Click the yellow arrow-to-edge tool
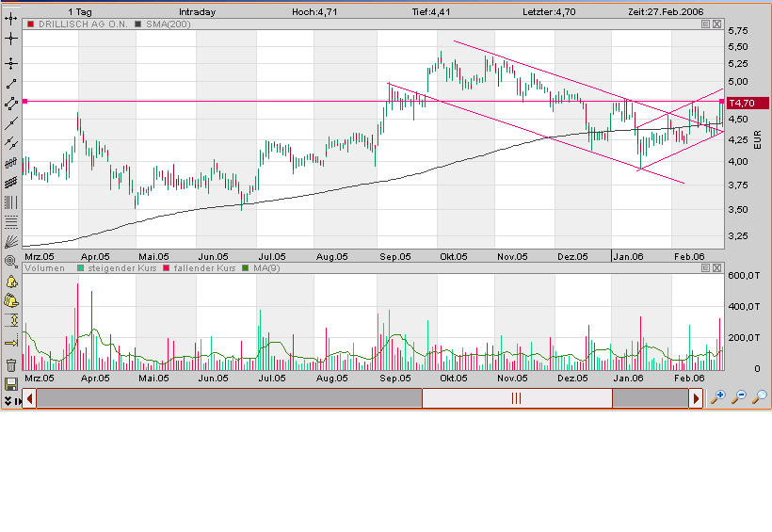772x532 pixels. [11, 343]
